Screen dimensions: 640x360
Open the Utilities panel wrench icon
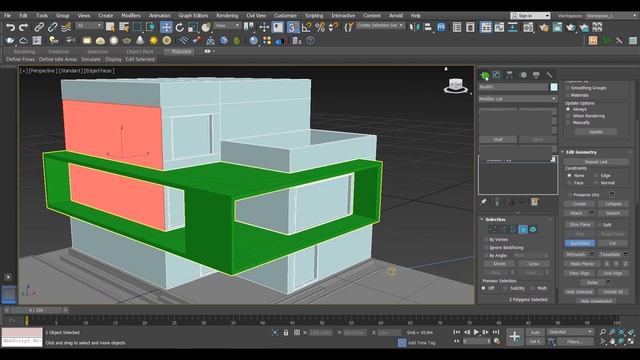(x=549, y=75)
